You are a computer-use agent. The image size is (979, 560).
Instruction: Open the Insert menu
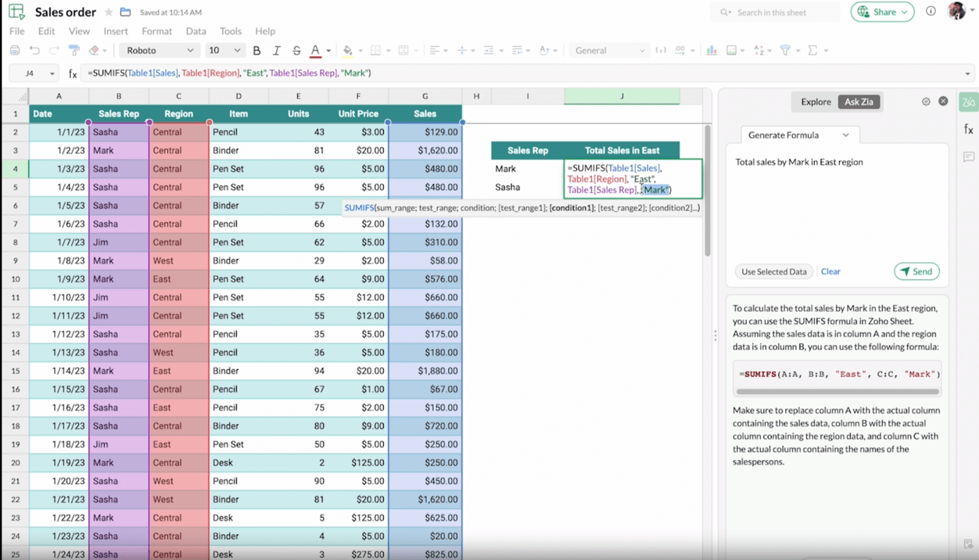point(116,31)
